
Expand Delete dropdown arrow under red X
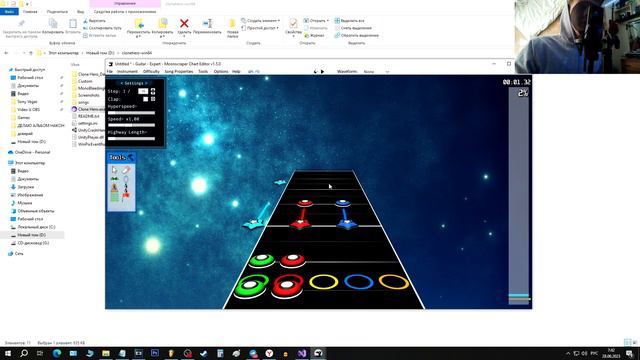pos(184,36)
